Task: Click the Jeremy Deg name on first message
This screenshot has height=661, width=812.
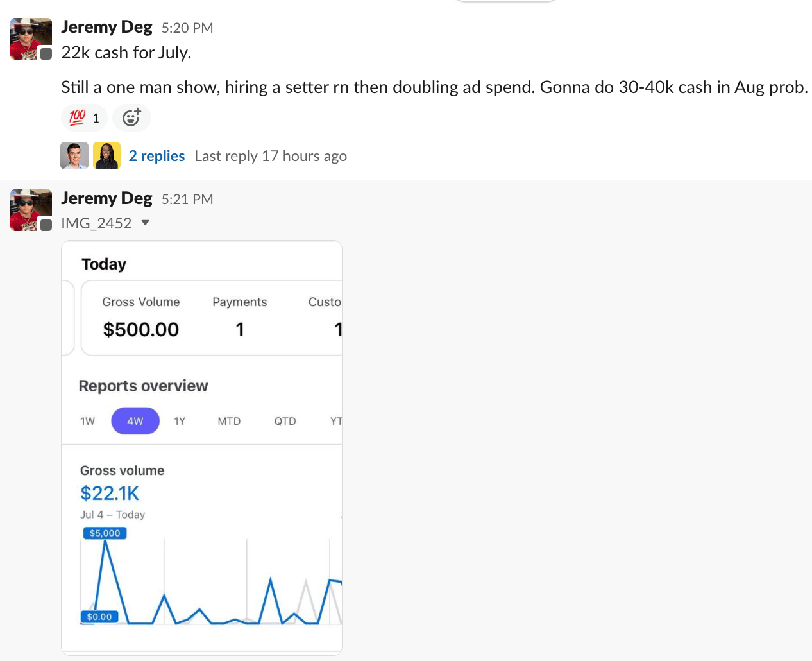Action: pyautogui.click(x=106, y=27)
